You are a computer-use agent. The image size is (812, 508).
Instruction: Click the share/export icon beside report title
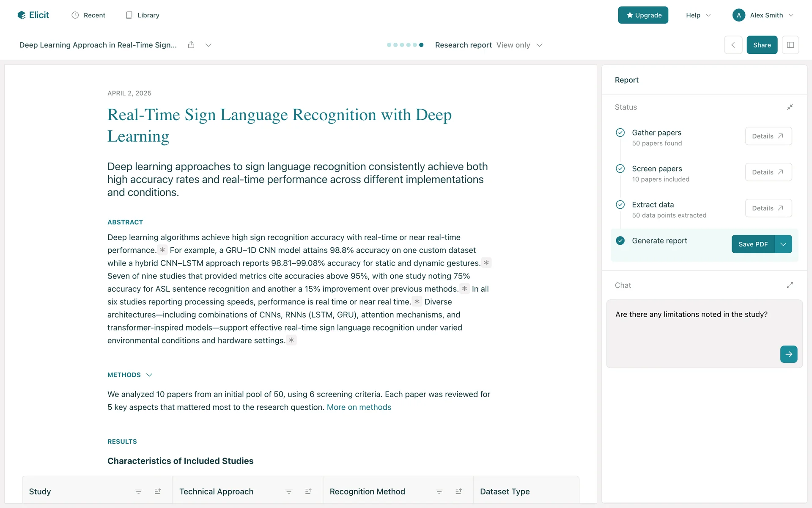[191, 45]
